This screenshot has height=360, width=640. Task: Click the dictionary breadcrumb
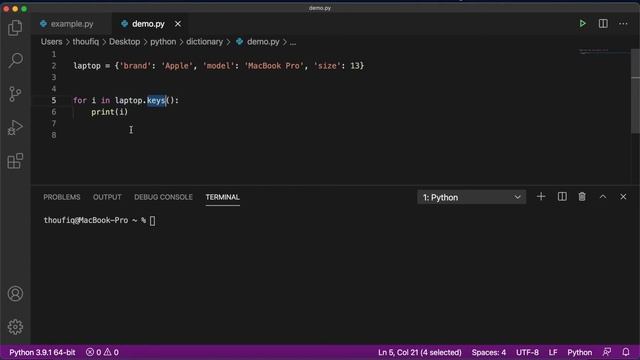click(x=204, y=42)
